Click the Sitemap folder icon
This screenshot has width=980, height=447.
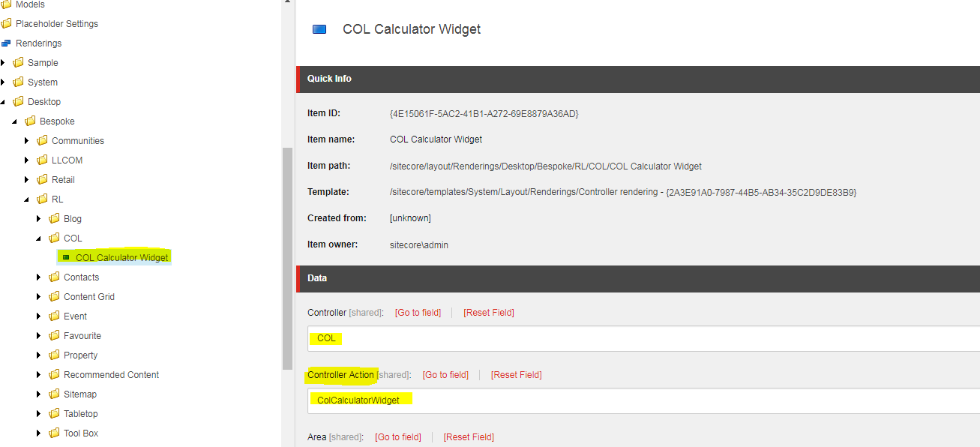point(52,394)
